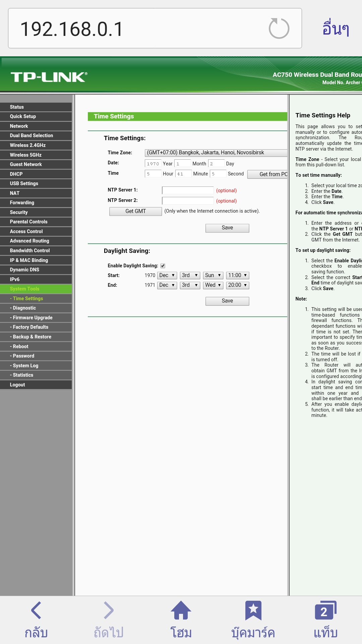Open Backup & Restore
Viewport: 362px width, 644px height.
(36, 337)
